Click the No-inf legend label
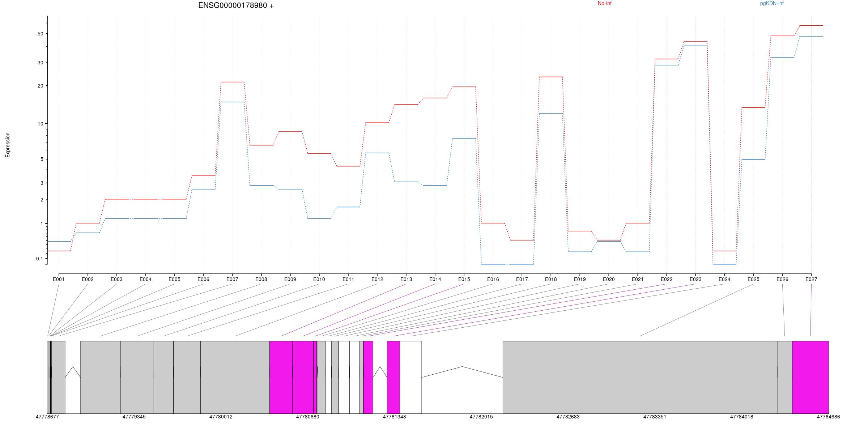Screen dimensions: 868x434 604,4
